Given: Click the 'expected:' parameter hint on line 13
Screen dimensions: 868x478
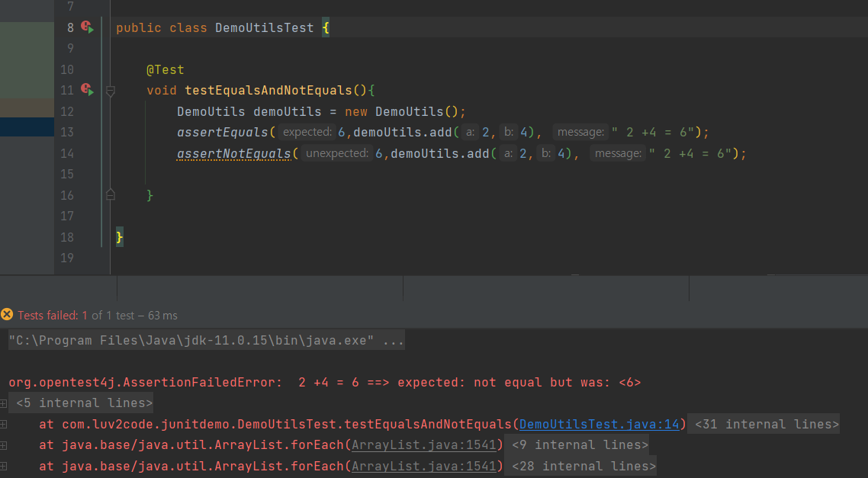Looking at the screenshot, I should (307, 132).
